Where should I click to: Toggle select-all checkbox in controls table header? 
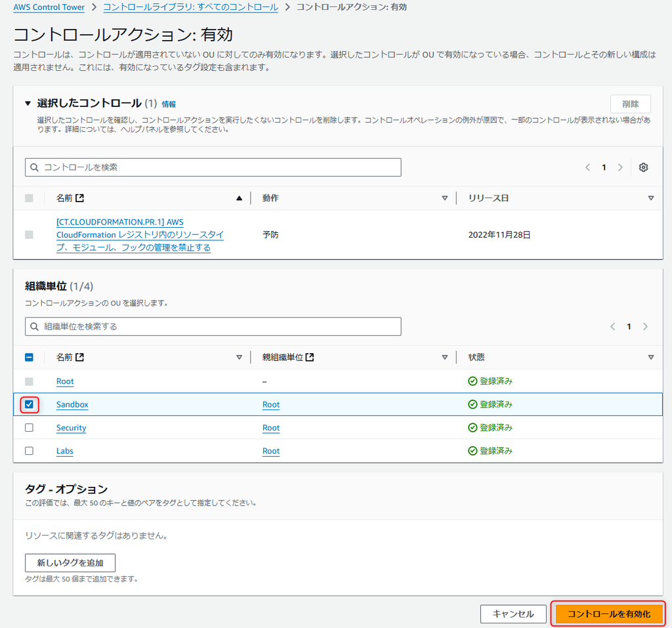point(29,198)
